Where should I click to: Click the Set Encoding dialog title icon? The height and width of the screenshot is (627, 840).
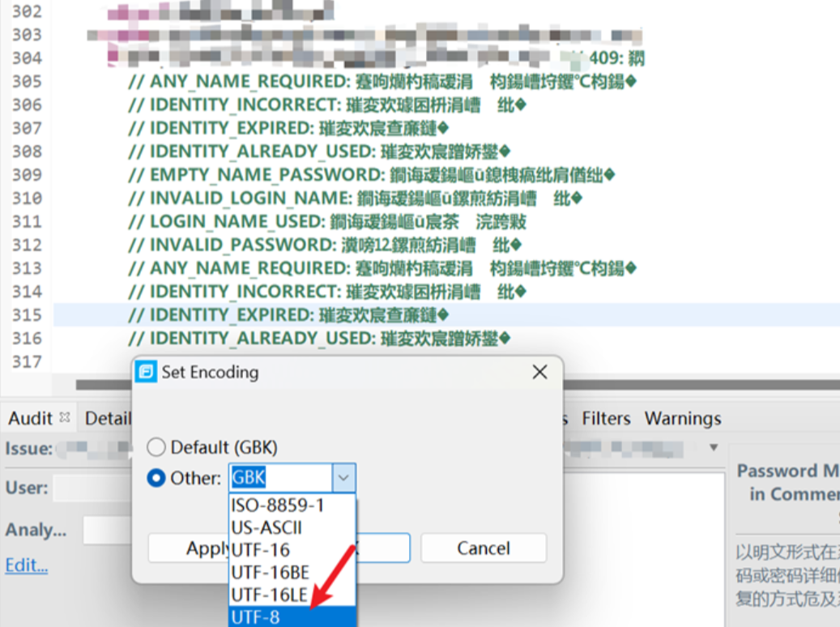coord(146,372)
